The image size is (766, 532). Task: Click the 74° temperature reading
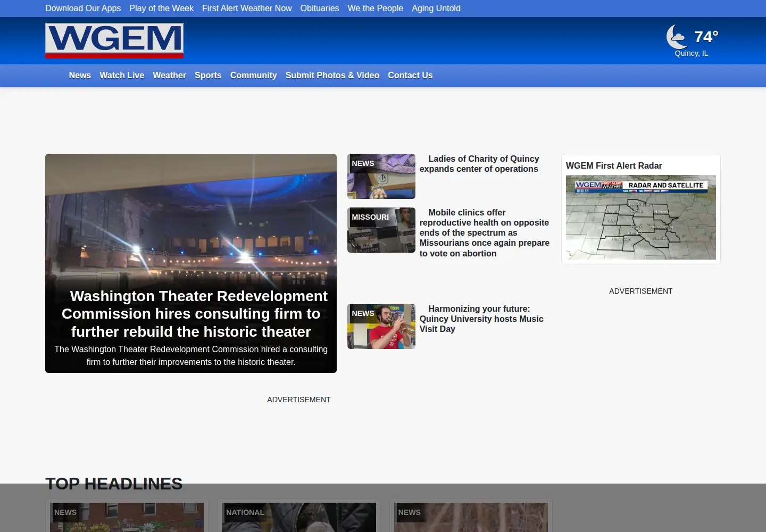(706, 37)
